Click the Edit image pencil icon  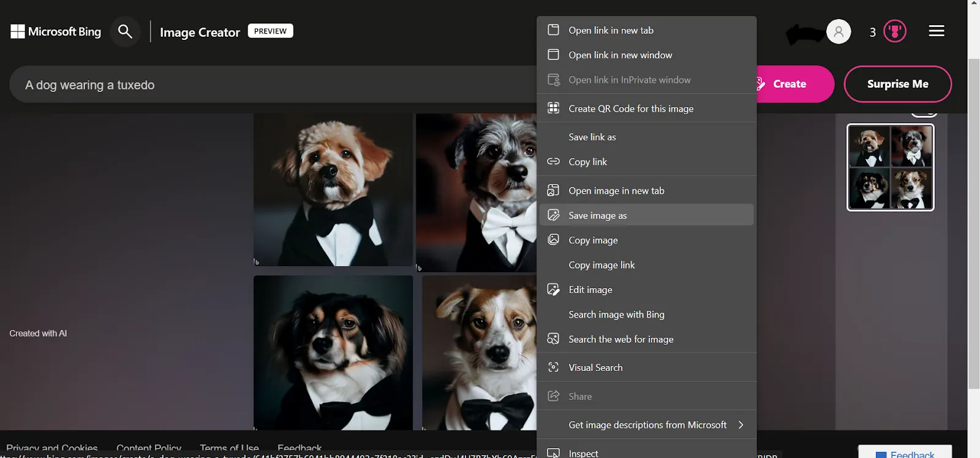(x=553, y=289)
